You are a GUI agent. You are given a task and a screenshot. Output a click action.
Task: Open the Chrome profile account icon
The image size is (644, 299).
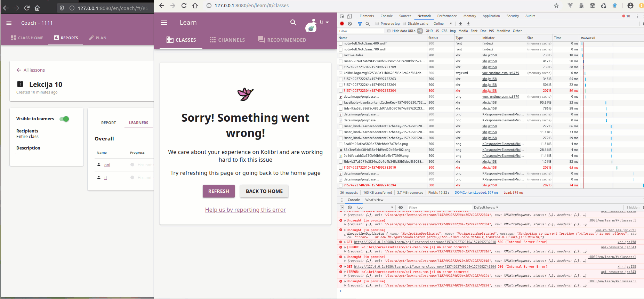630,6
